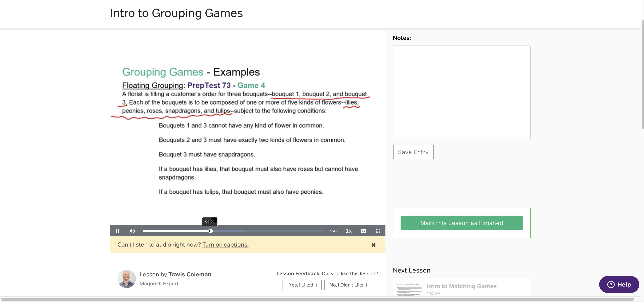Enter fullscreen video mode
Viewport: 644px width, 302px height.
(x=378, y=231)
